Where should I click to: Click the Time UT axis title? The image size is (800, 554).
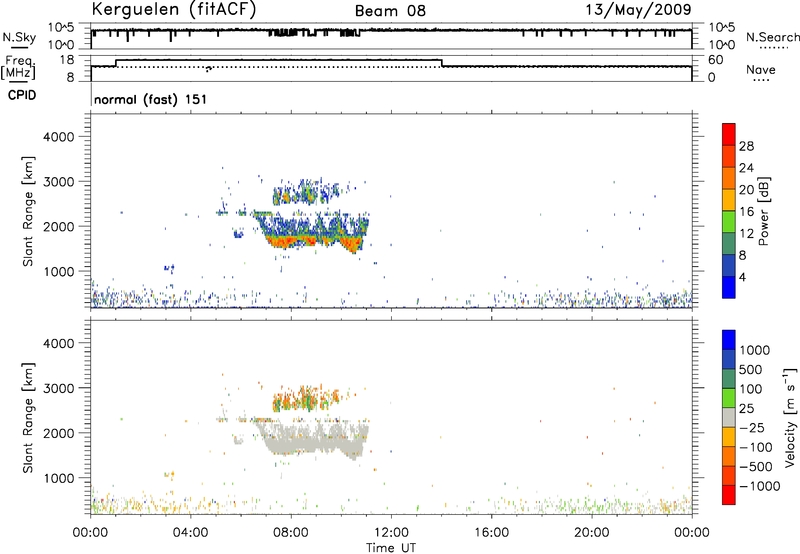click(x=391, y=548)
